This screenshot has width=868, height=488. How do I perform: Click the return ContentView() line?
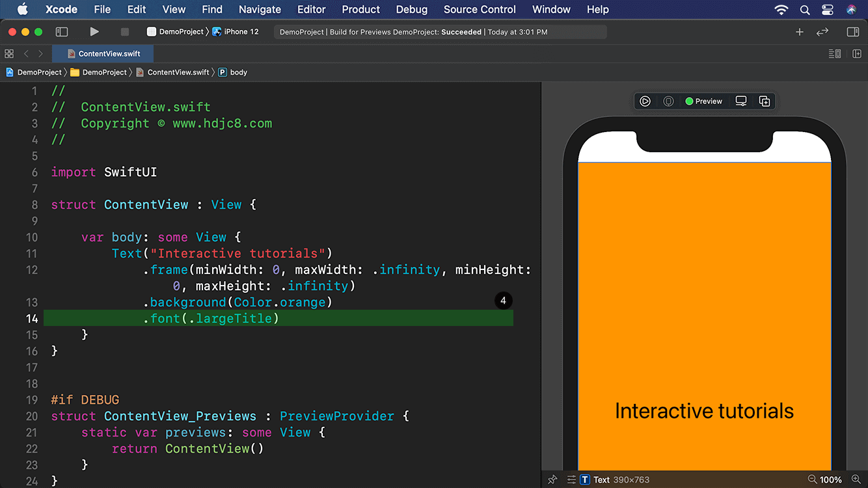(x=187, y=448)
